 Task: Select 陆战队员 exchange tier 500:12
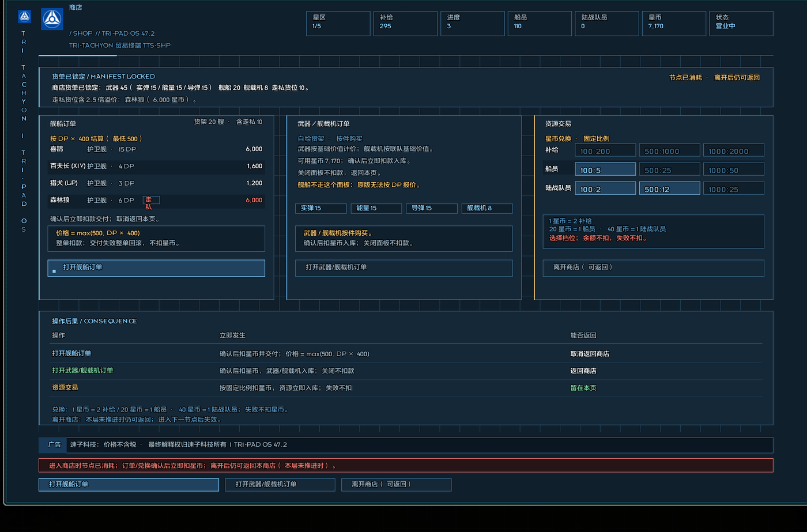coord(669,188)
